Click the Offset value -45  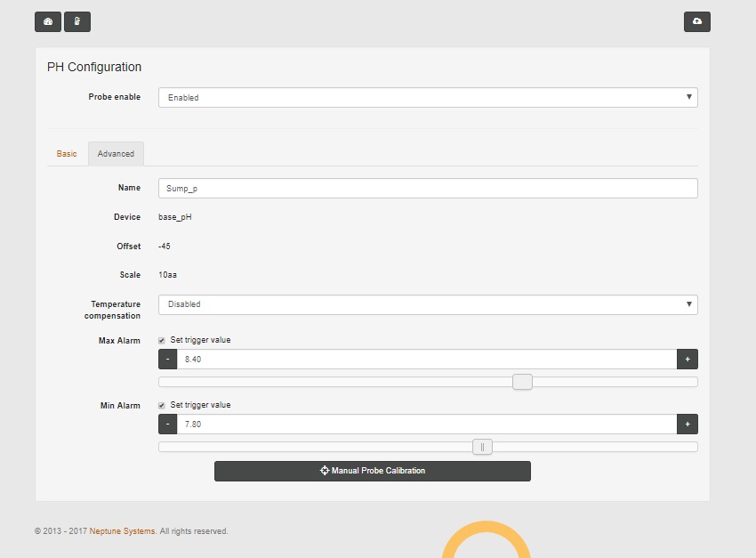(x=165, y=247)
